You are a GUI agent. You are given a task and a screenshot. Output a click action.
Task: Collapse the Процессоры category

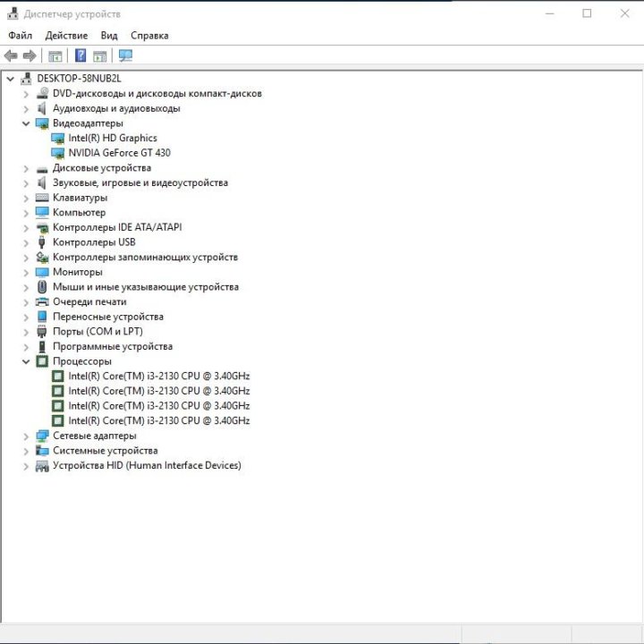click(26, 361)
